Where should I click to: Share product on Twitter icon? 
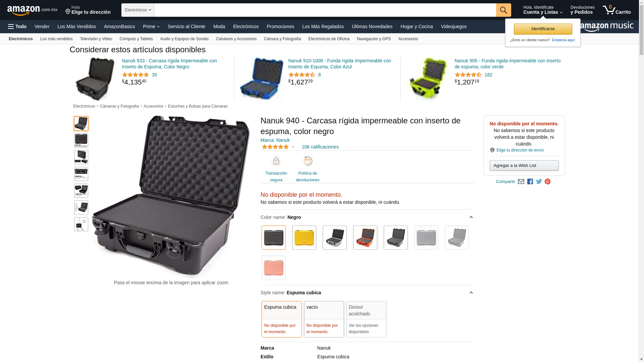[x=539, y=182]
